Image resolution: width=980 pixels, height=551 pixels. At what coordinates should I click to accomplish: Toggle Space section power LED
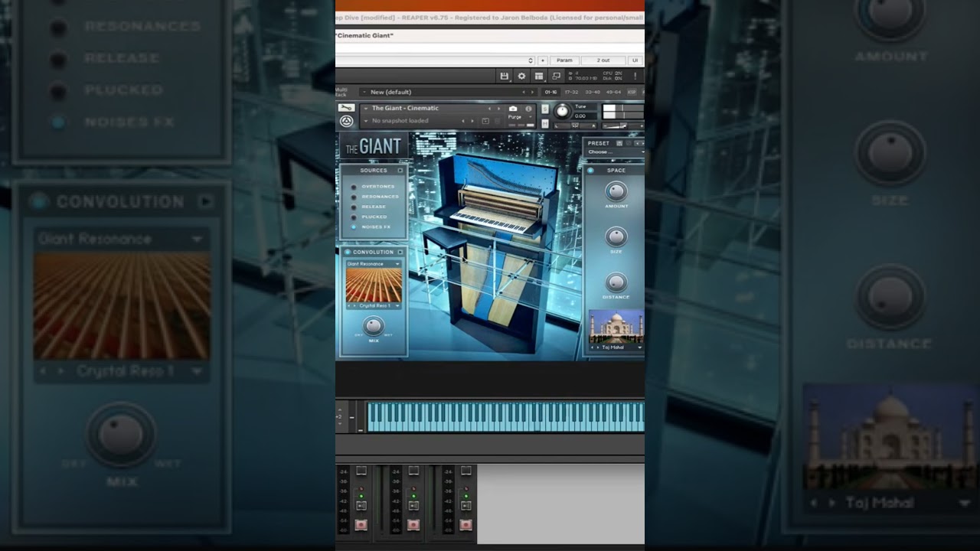point(590,170)
